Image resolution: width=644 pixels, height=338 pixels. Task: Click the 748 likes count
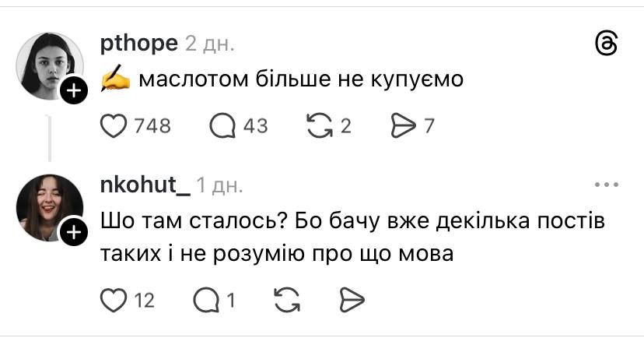click(x=153, y=125)
